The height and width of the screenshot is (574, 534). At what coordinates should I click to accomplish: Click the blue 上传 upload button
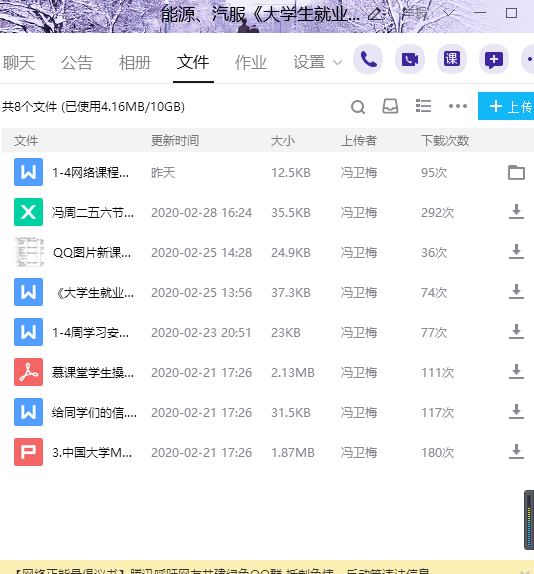pos(506,106)
